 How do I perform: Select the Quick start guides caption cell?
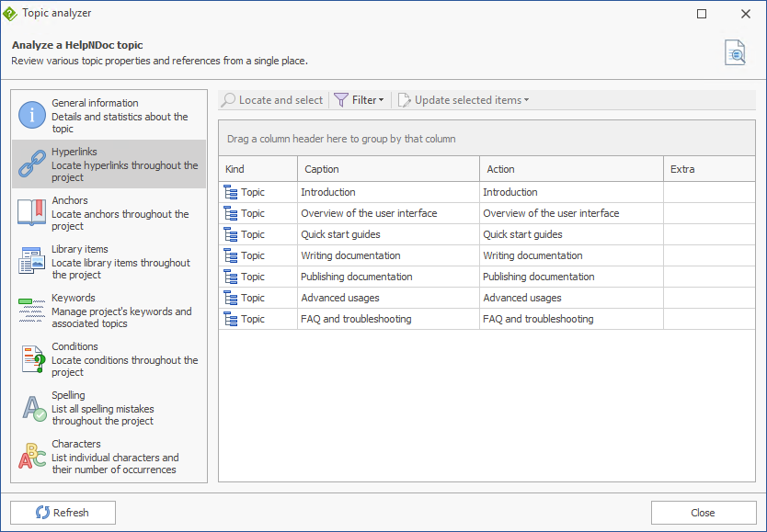[x=388, y=234]
